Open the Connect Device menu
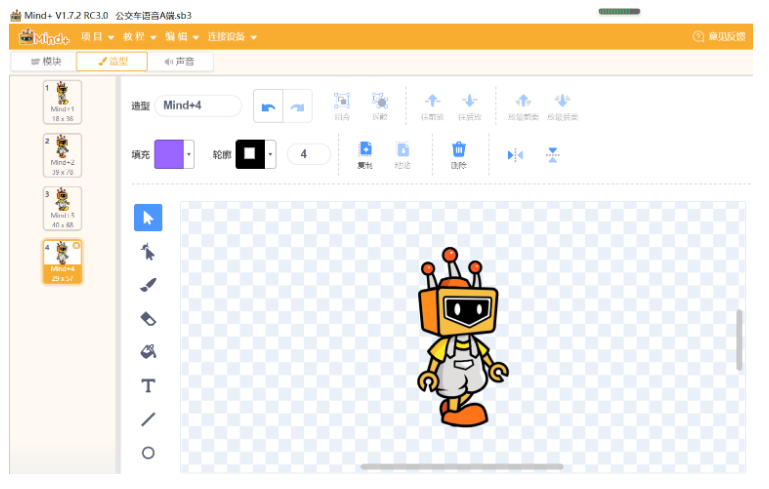The width and height of the screenshot is (769, 489). tap(232, 37)
